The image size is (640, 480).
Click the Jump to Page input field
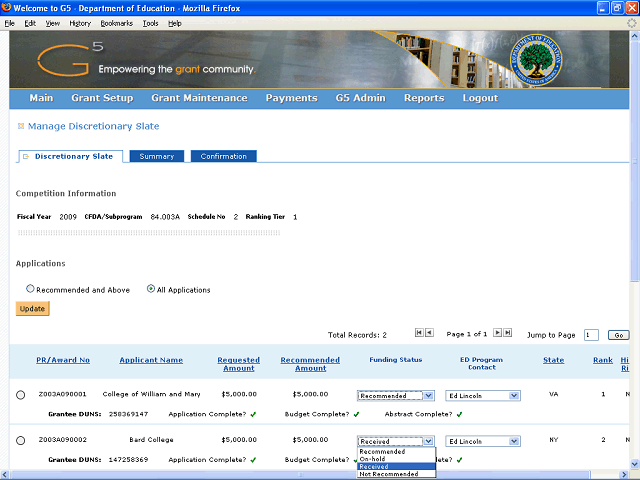[x=591, y=335]
